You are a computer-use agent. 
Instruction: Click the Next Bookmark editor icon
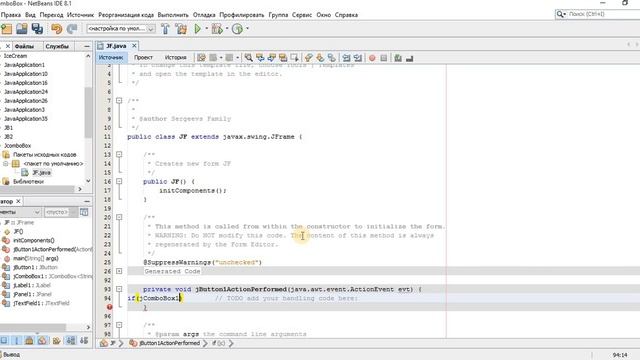click(x=320, y=58)
